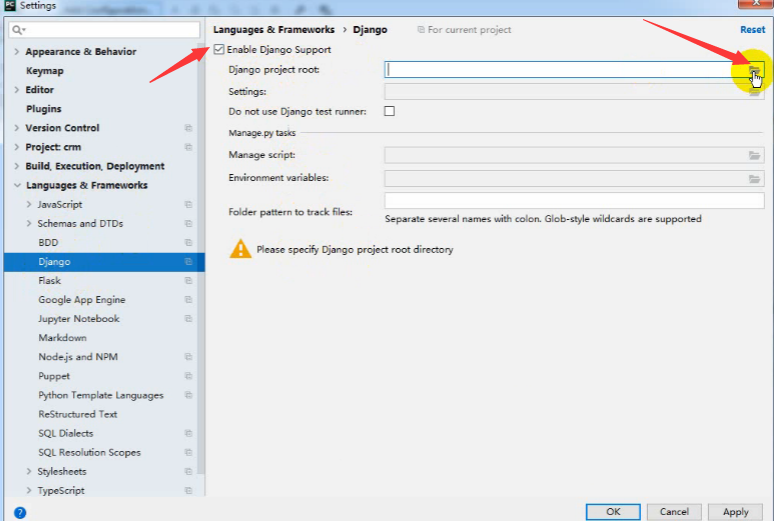774x521 pixels.
Task: Click per-project icon beside SQL Resolution Scopes
Action: point(188,452)
